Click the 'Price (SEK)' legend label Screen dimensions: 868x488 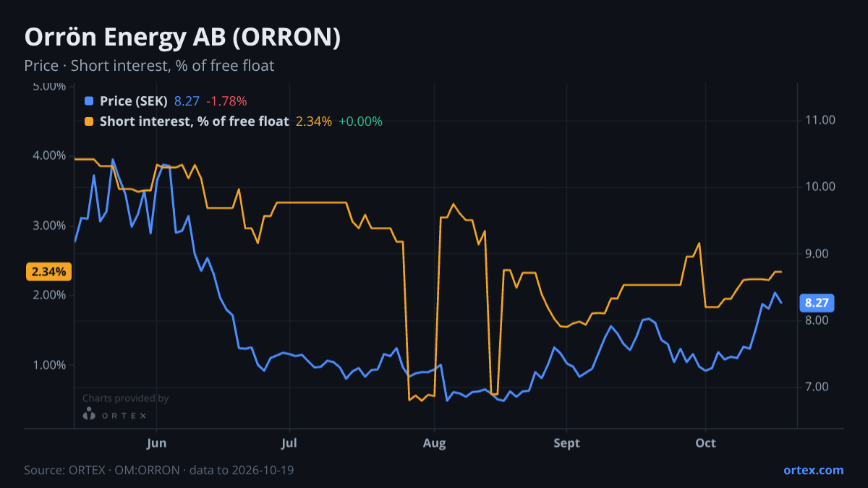coord(134,101)
